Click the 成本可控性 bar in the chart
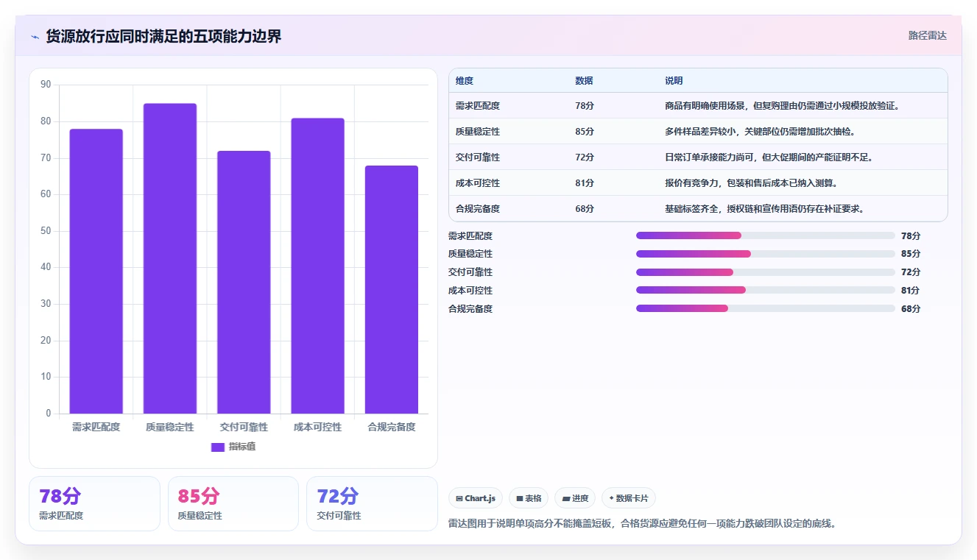The width and height of the screenshot is (977, 560). click(x=317, y=266)
